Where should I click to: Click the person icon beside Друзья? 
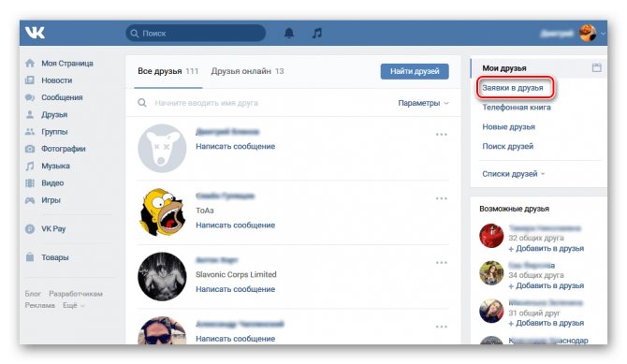point(30,115)
